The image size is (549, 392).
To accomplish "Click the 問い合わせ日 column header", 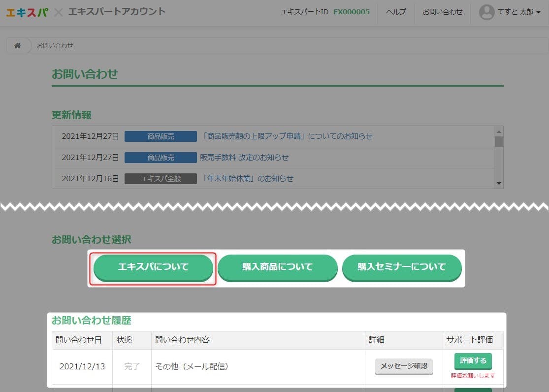I will 82,340.
